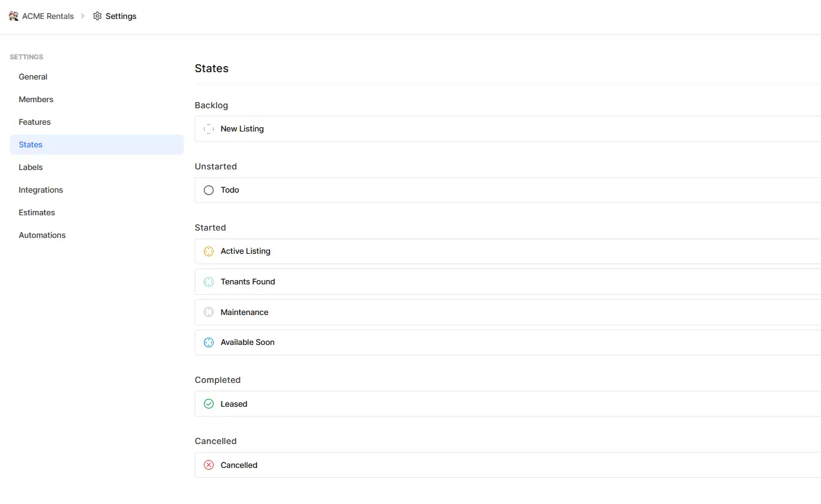
Task: Select the Available Soon status icon
Action: [209, 342]
